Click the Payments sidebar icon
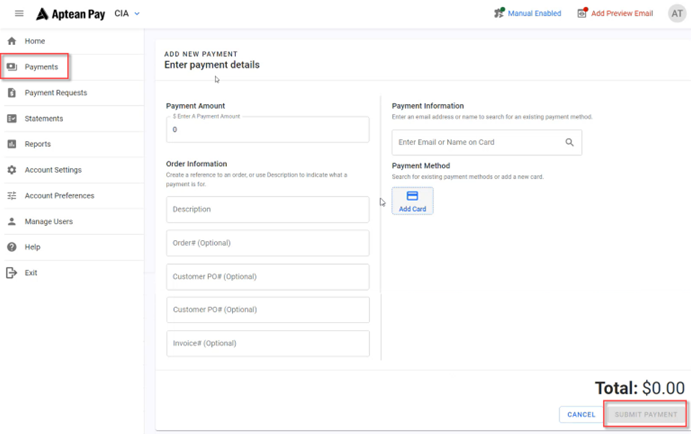 tap(12, 67)
